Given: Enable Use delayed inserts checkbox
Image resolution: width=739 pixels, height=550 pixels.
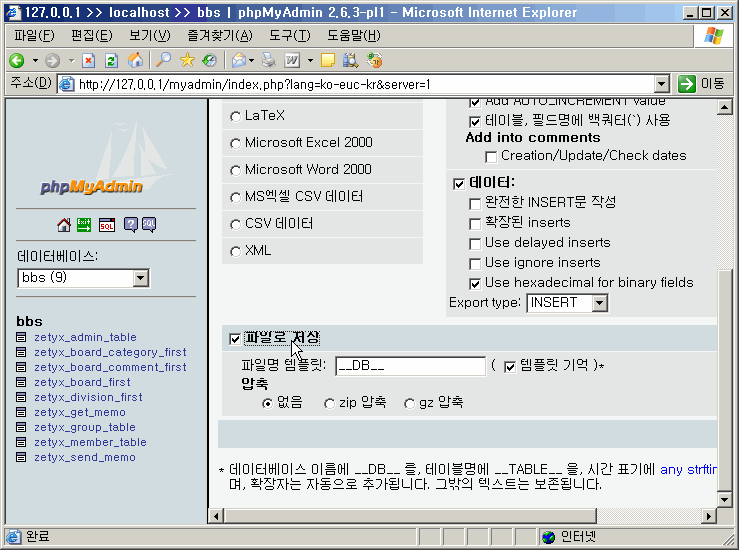Looking at the screenshot, I should click(475, 244).
